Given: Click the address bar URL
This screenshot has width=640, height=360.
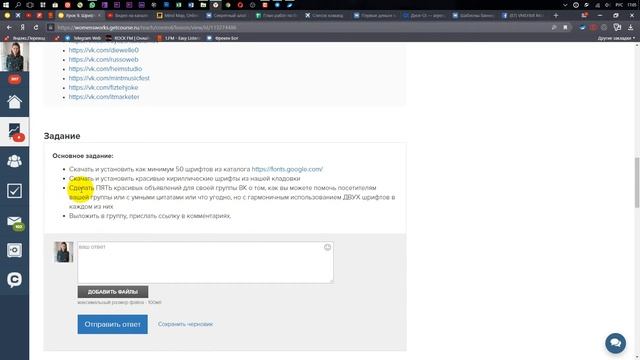Looking at the screenshot, I should [x=147, y=28].
